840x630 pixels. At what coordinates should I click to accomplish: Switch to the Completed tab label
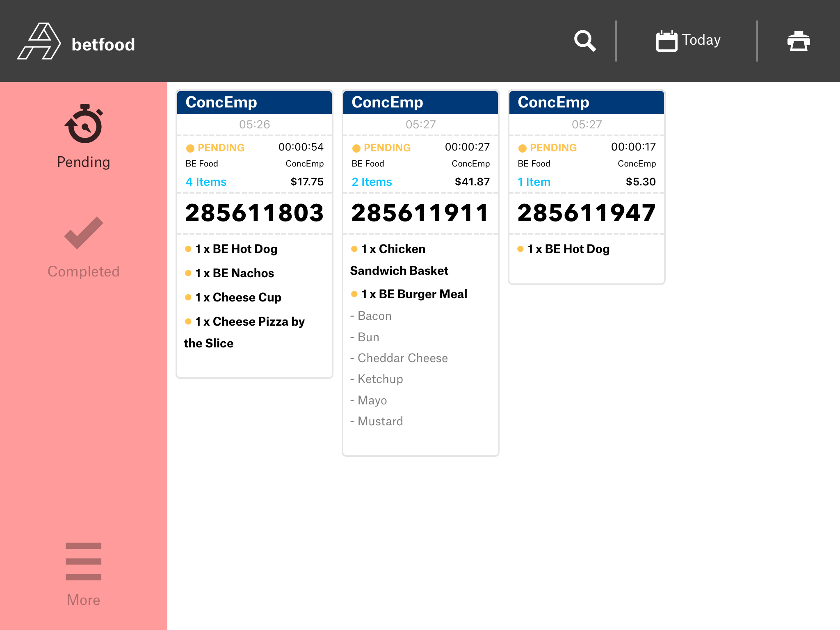(x=84, y=272)
